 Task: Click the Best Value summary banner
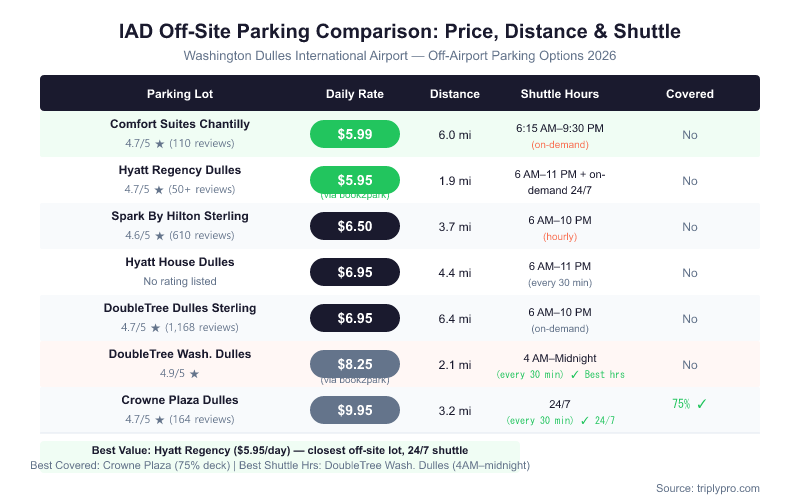coord(280,450)
